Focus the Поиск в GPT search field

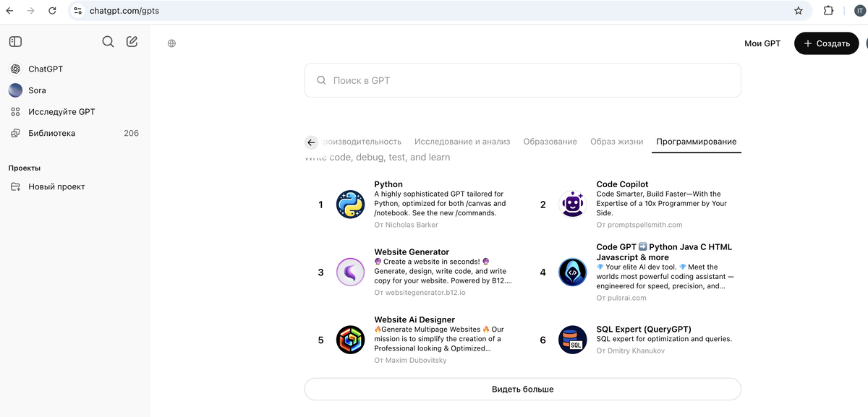(x=522, y=80)
